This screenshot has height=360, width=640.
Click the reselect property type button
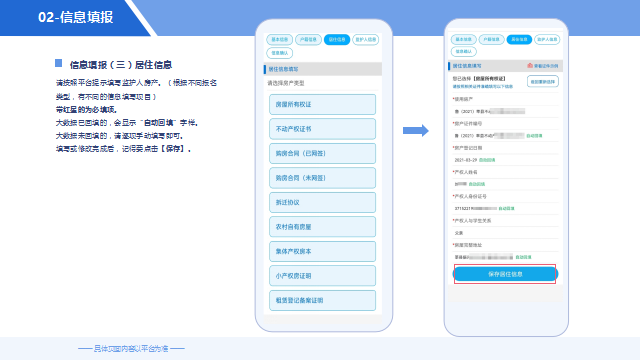(x=542, y=82)
